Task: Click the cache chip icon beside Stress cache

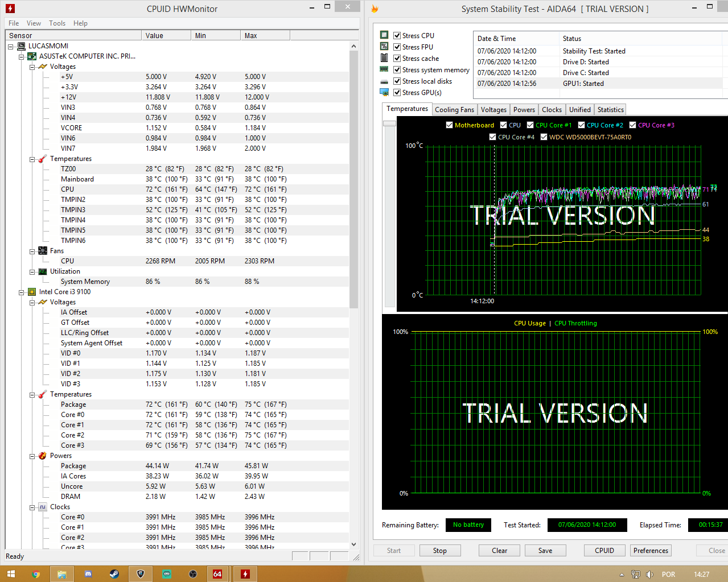Action: click(384, 58)
